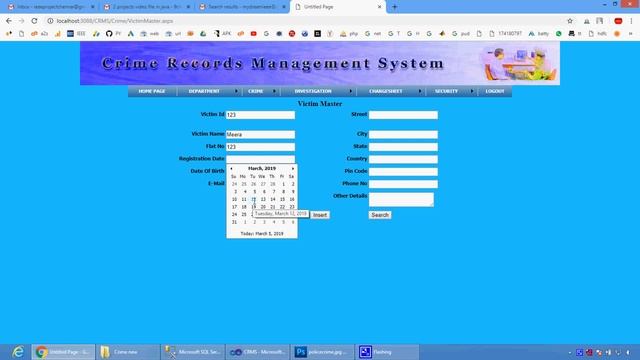
Task: Open the YouTube bookmark icon
Action: click(253, 33)
